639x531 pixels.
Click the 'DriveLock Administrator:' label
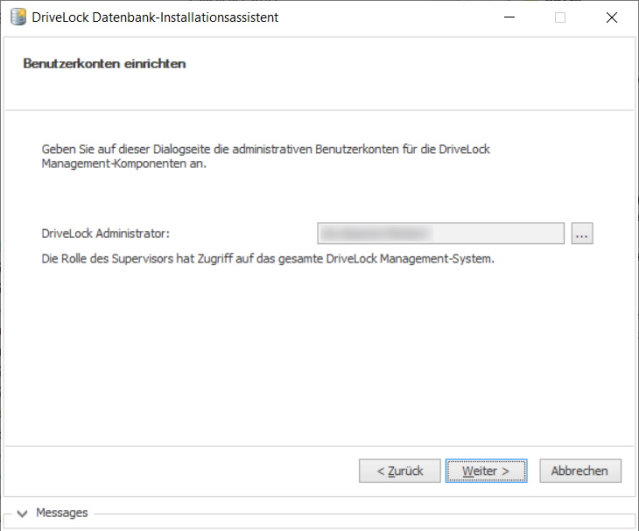106,234
